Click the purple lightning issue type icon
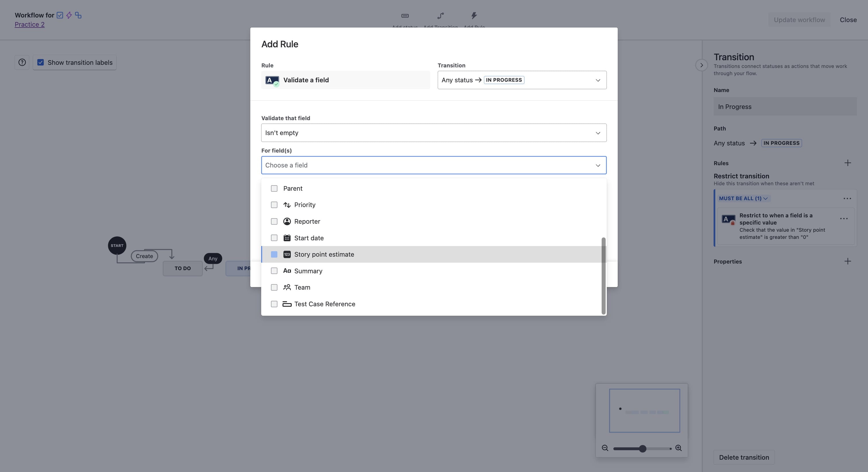This screenshot has width=868, height=472. point(69,15)
